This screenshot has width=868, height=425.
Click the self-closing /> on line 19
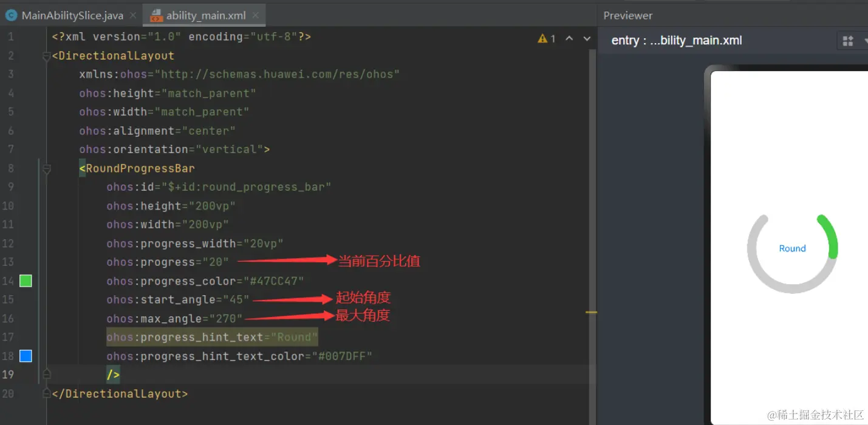click(x=113, y=375)
